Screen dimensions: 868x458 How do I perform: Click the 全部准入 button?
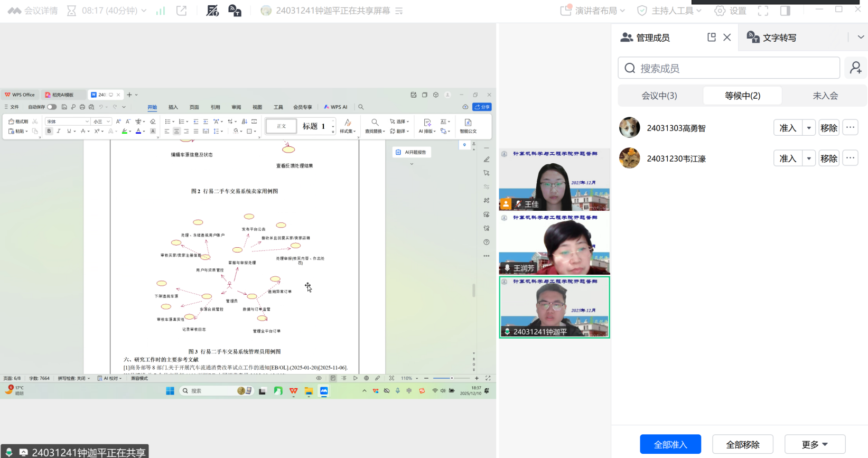coord(670,444)
